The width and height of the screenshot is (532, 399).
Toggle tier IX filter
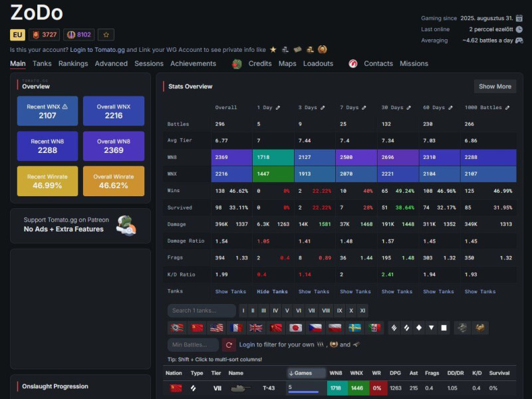(340, 311)
